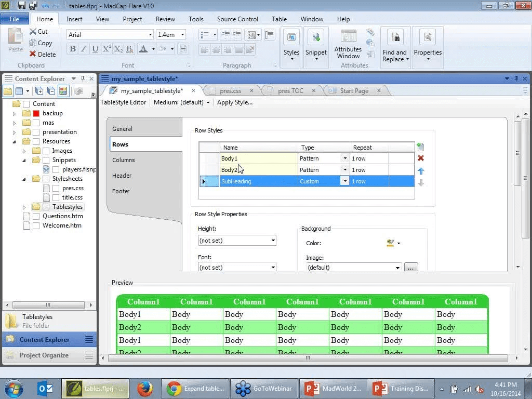Click the bulleted list icon
532x399 pixels.
tap(205, 35)
